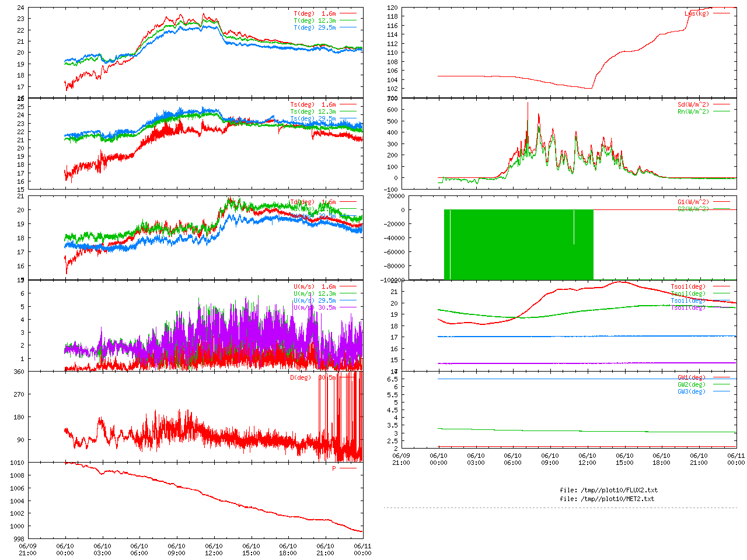Screen dimensions: 747x560
Task: Select the 'GW2(deg)' legend label
Action: point(692,385)
